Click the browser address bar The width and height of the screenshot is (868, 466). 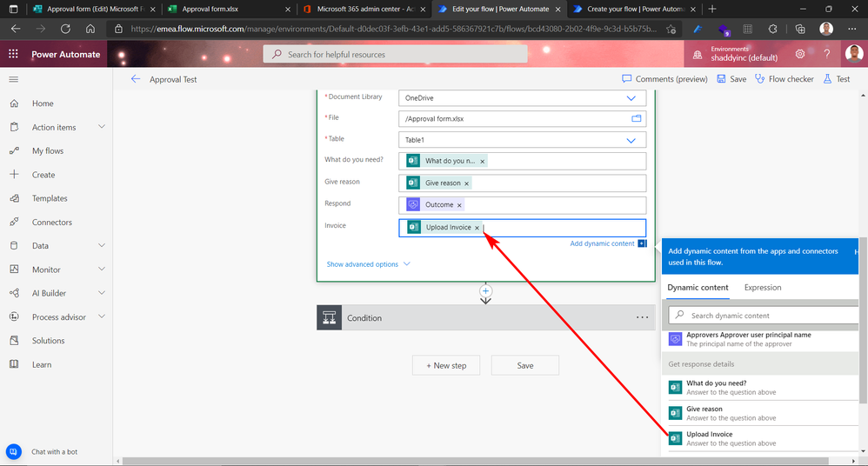(x=394, y=29)
